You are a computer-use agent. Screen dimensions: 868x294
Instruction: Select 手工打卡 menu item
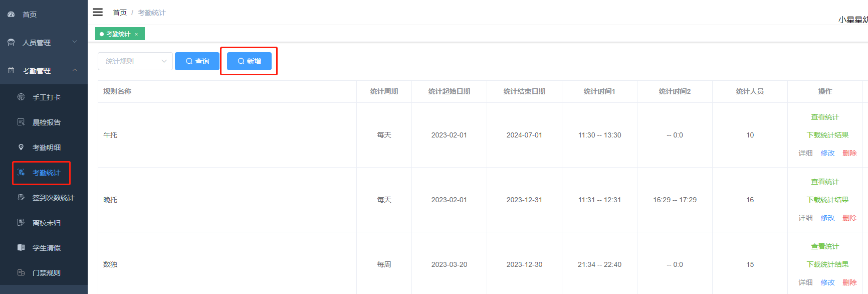pyautogui.click(x=47, y=97)
